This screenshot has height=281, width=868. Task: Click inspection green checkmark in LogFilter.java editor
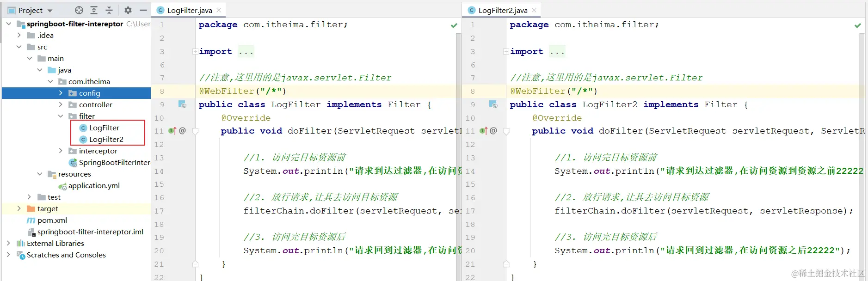[x=454, y=25]
